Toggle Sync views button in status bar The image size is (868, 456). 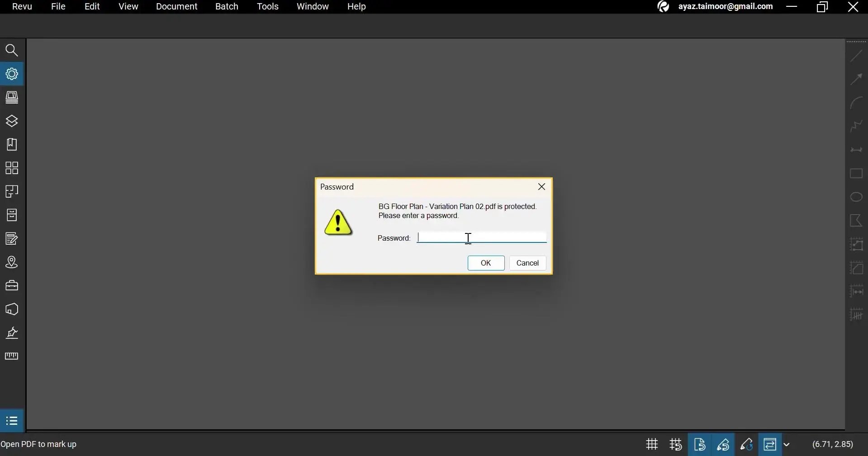pos(770,444)
